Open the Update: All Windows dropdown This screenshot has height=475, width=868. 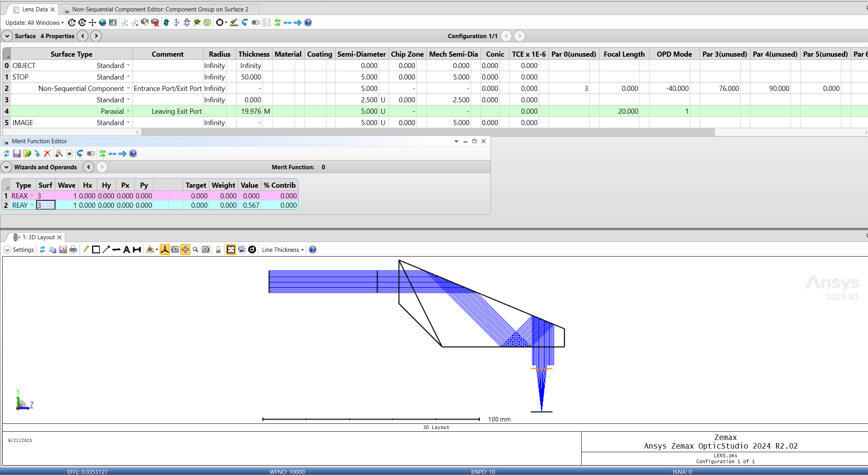[35, 22]
